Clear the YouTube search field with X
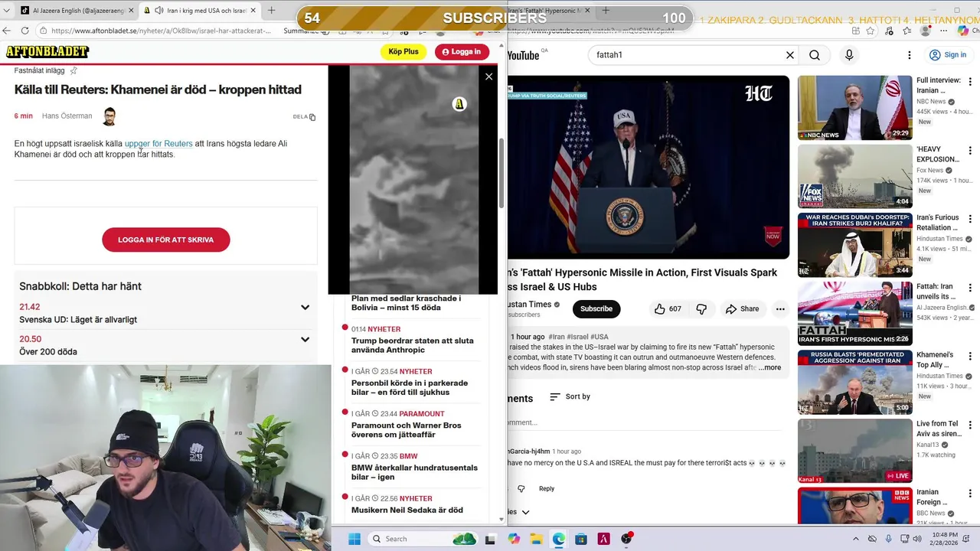 pyautogui.click(x=790, y=55)
